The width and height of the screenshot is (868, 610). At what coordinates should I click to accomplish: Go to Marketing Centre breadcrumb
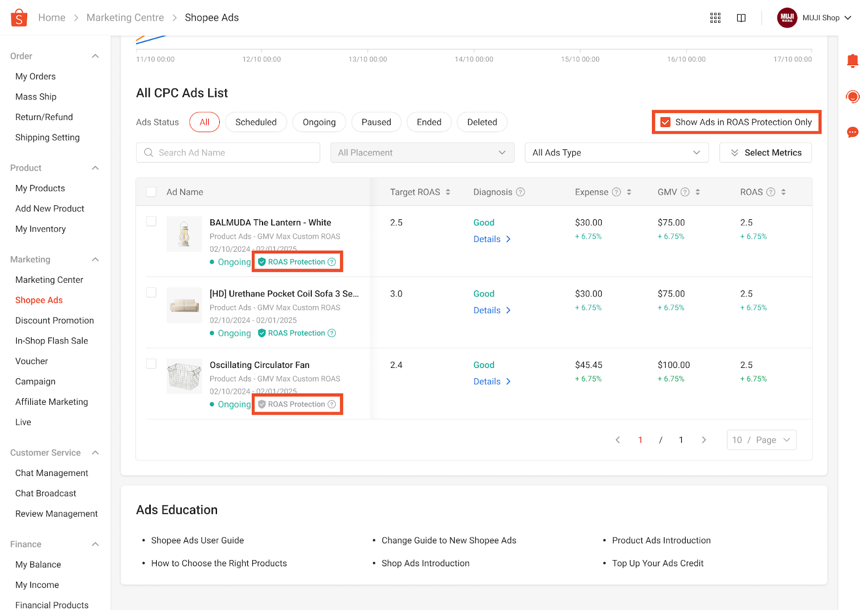pos(125,18)
